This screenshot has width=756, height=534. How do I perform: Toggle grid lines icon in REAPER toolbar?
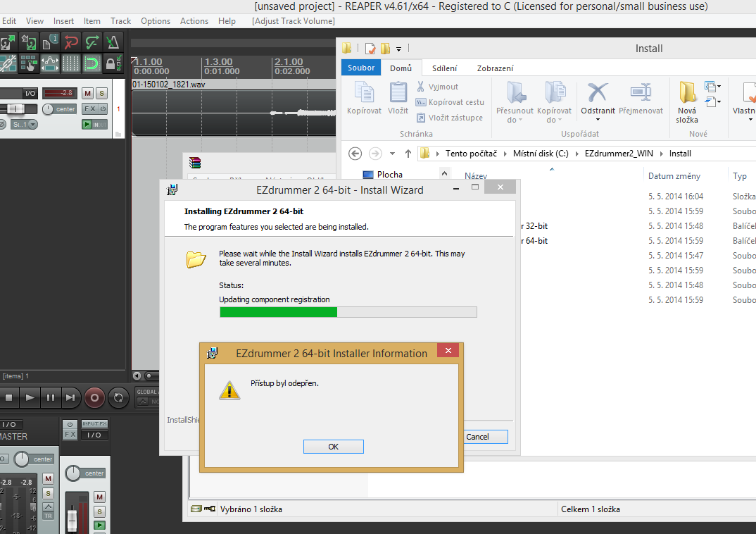pos(71,63)
